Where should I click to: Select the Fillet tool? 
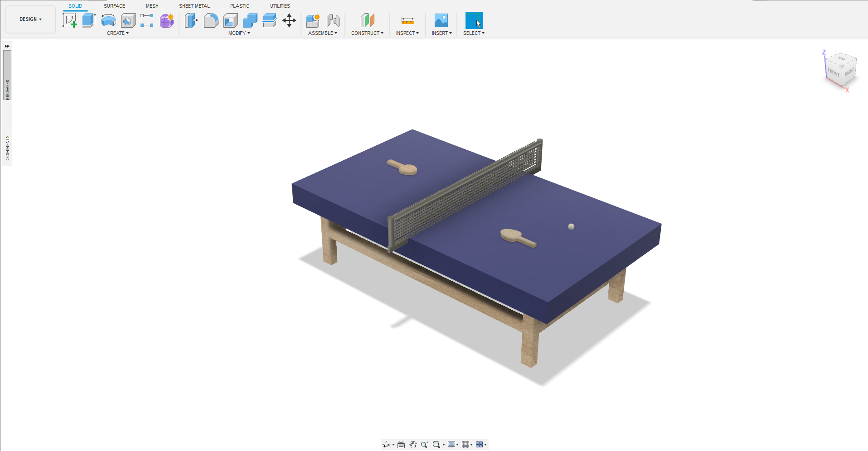coord(211,20)
